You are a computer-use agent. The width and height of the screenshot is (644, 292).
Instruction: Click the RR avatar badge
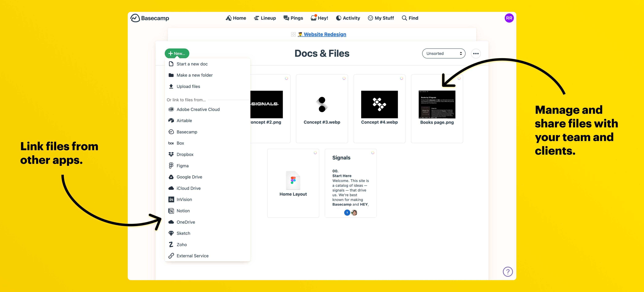(509, 18)
